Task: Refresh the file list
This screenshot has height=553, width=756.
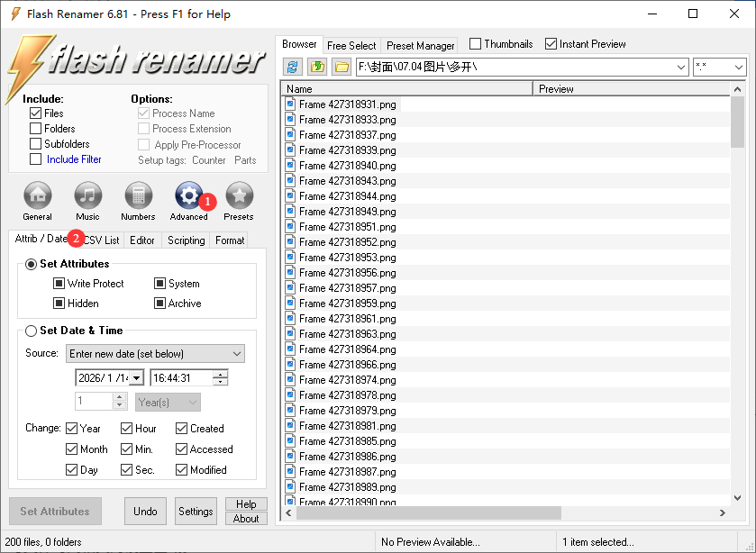Action: click(293, 67)
